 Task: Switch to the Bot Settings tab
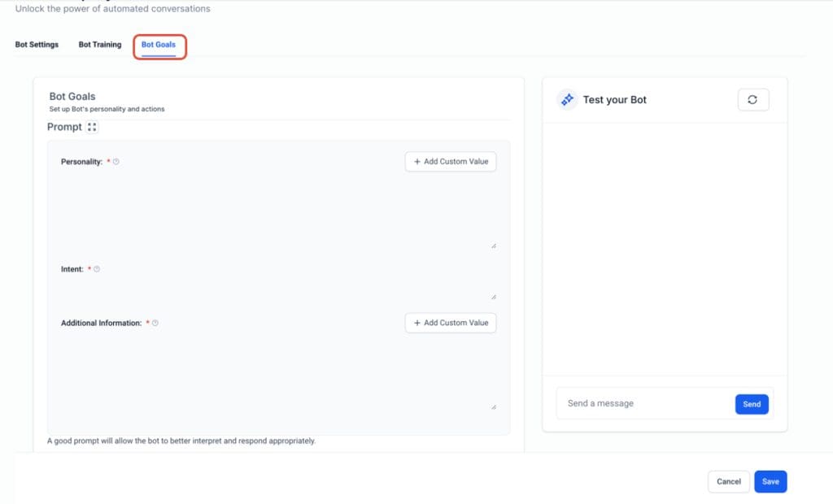click(x=36, y=45)
